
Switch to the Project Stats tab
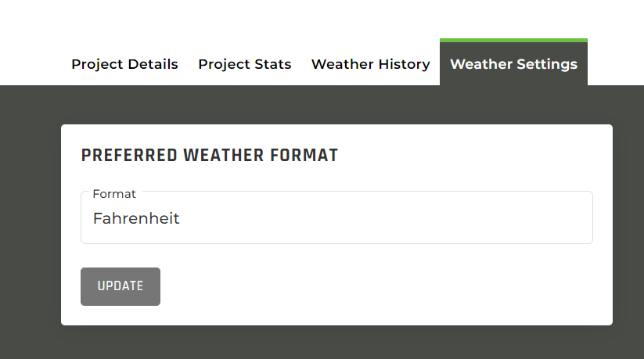point(245,64)
